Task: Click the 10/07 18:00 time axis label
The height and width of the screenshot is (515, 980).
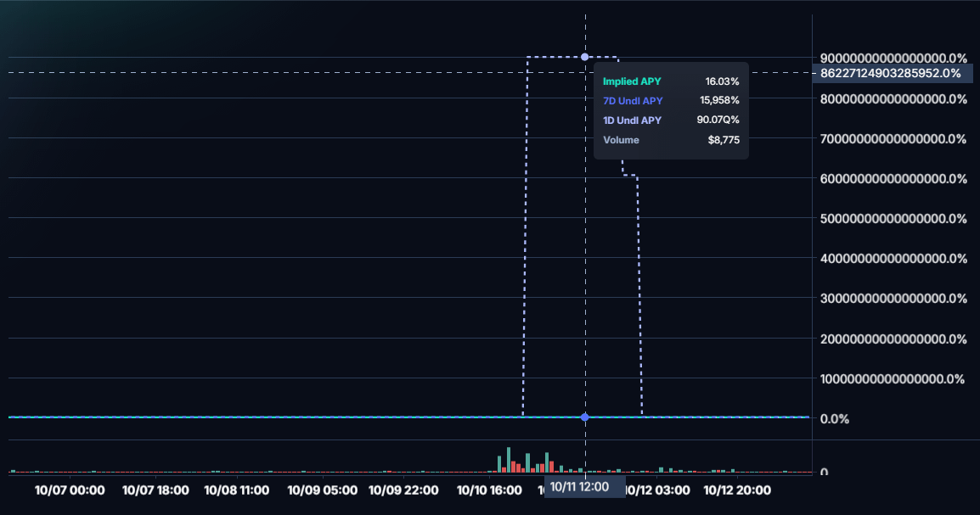Action: (155, 490)
